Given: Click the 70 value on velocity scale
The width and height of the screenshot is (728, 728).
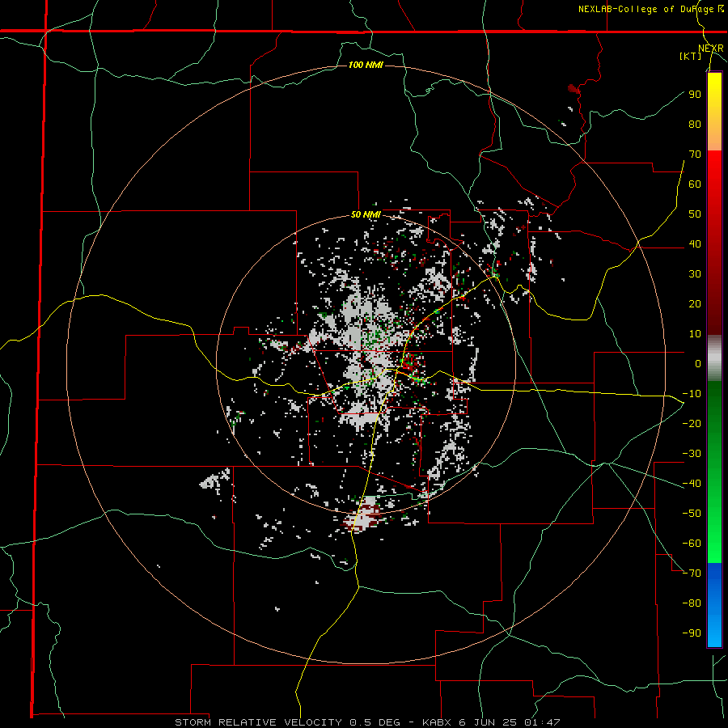Looking at the screenshot, I should pos(695,154).
